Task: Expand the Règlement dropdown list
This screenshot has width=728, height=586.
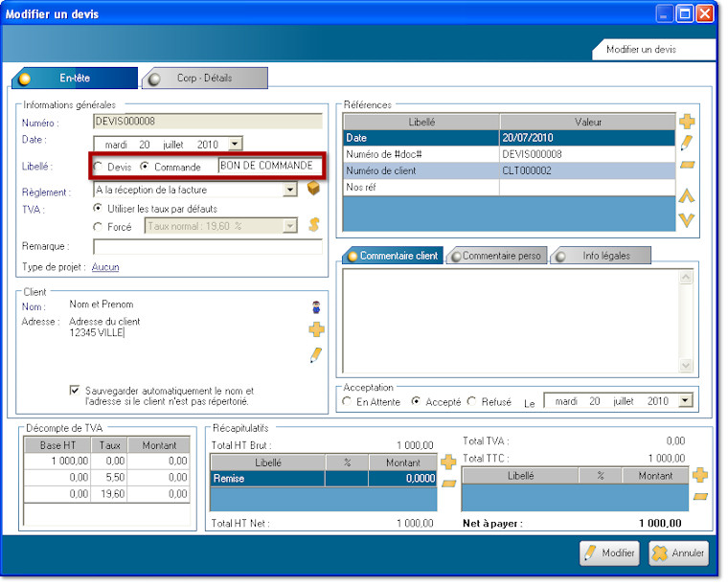Action: pyautogui.click(x=290, y=190)
